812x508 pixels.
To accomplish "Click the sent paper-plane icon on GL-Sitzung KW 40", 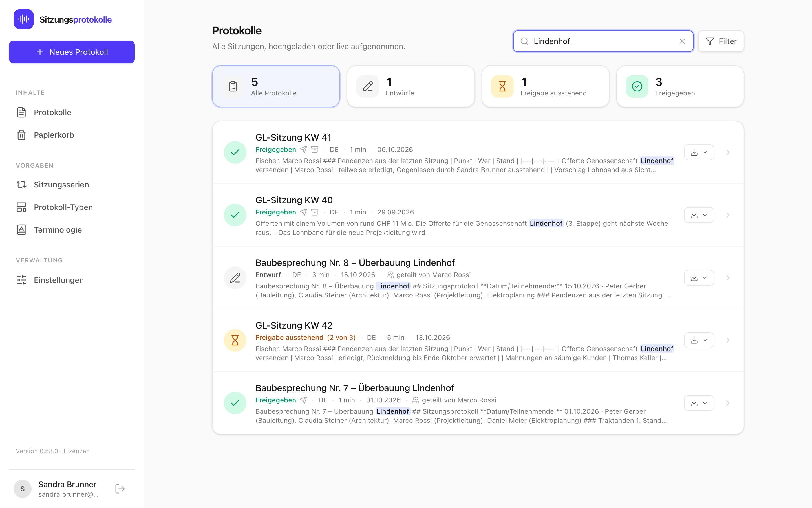I will click(303, 212).
